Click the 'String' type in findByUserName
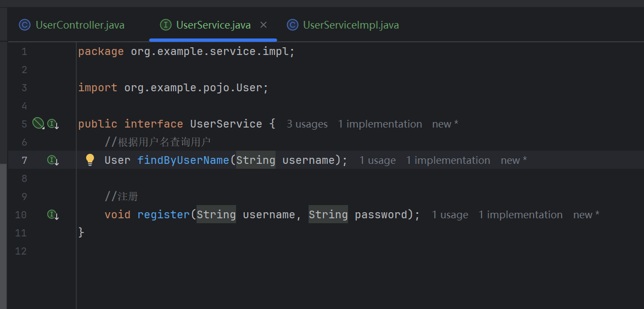Screen dimensions: 644x309 click(255, 160)
